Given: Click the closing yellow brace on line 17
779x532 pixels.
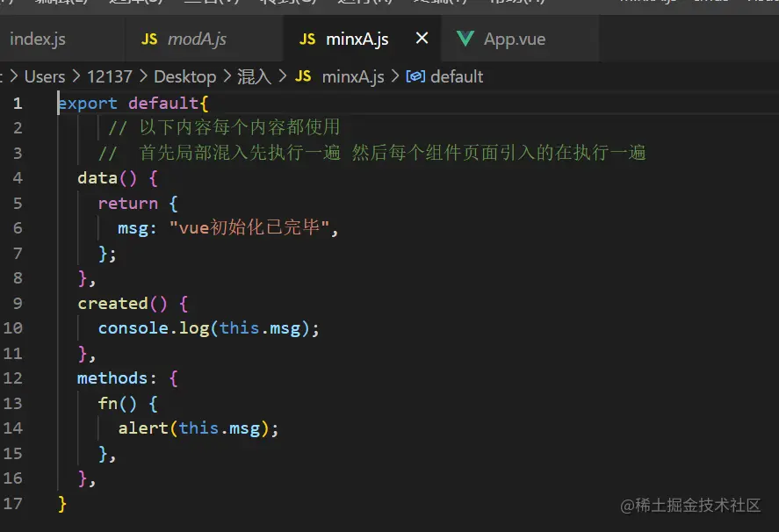Looking at the screenshot, I should point(62,504).
